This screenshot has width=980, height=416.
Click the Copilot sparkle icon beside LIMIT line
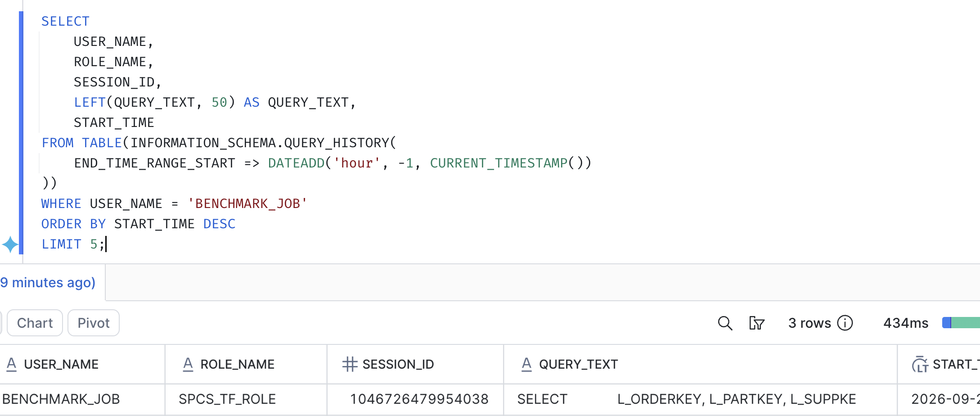[10, 244]
